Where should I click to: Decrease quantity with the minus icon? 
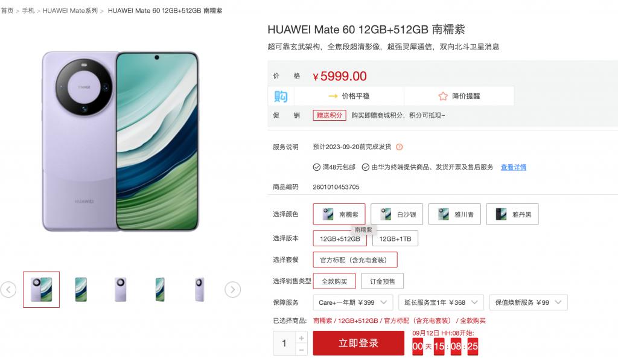click(x=301, y=350)
